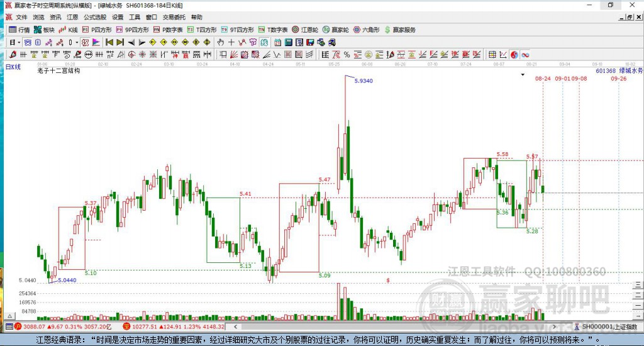Expand candlestick style dropdown arrow
The image size is (644, 346).
coord(77,42)
